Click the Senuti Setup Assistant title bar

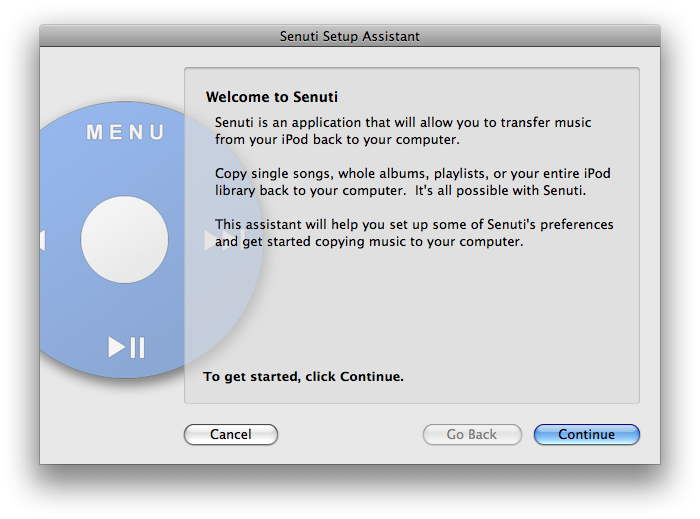(x=350, y=36)
